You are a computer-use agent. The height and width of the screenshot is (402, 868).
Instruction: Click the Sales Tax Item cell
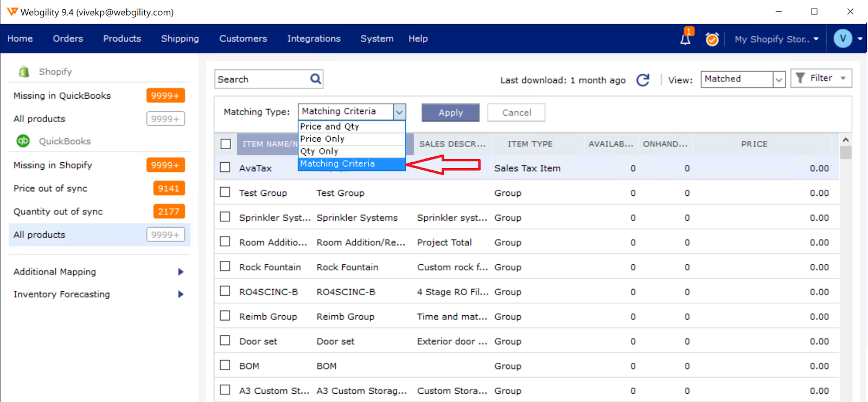(527, 168)
